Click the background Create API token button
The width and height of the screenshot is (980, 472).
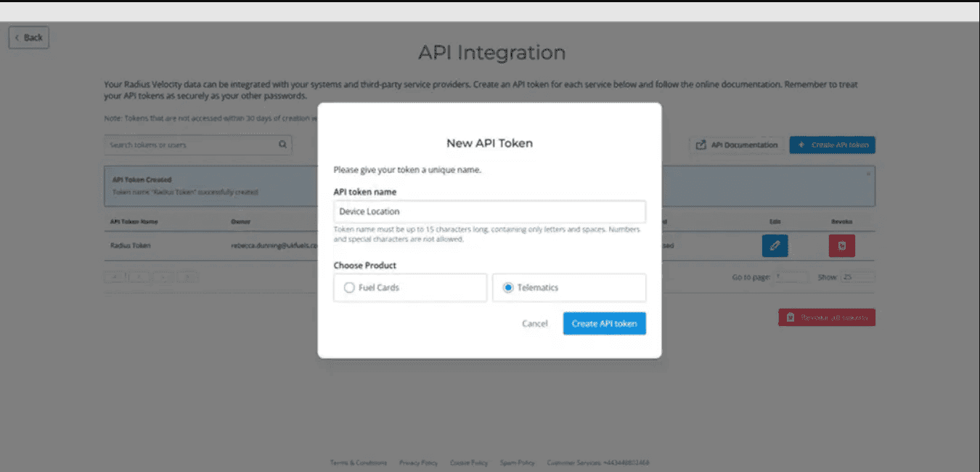click(832, 145)
